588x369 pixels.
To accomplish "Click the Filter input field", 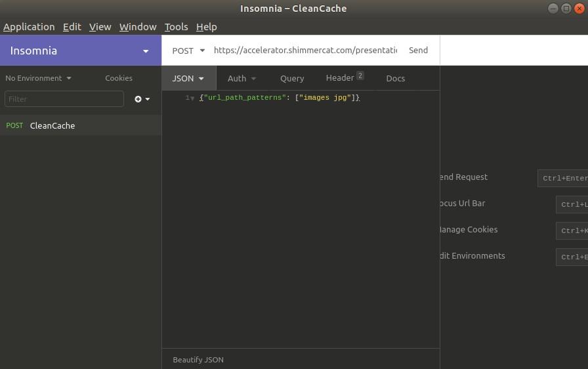I will [64, 99].
